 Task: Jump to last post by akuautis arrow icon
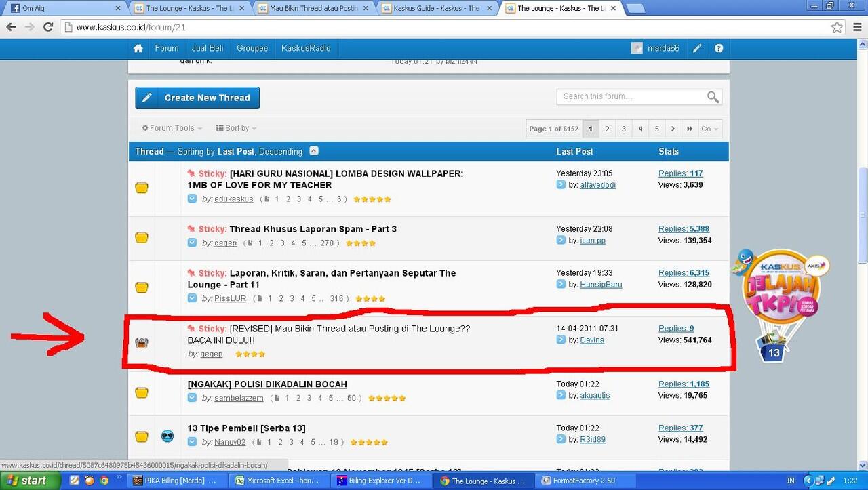pos(561,395)
